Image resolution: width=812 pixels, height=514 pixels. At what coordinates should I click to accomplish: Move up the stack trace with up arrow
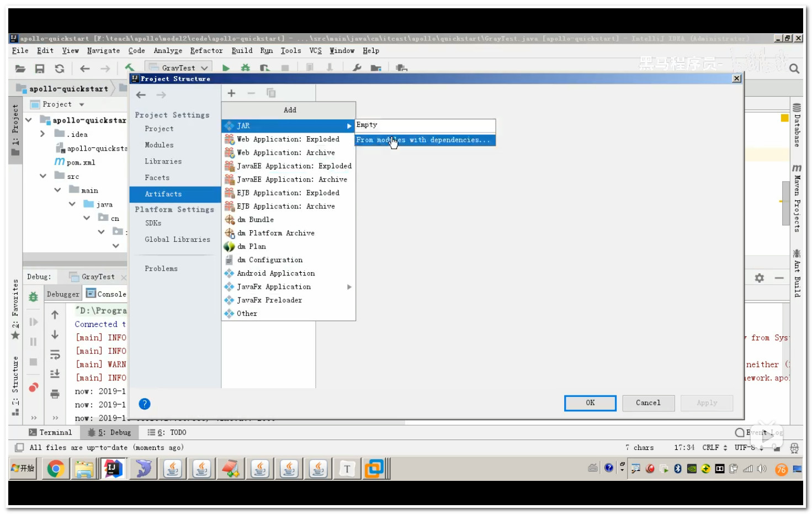coord(55,315)
